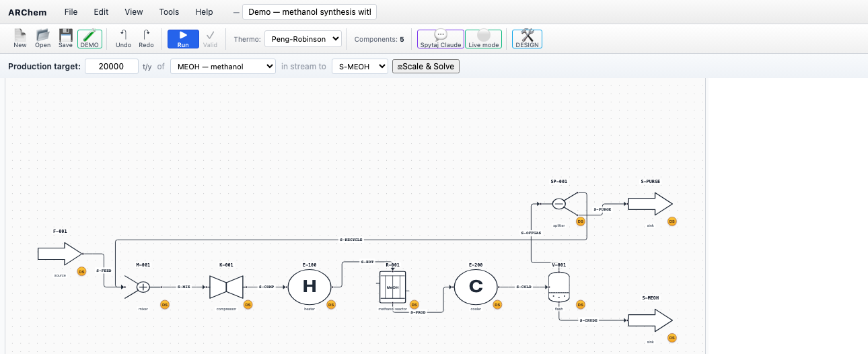The image size is (868, 354).
Task: Click the production target value field
Action: tap(112, 67)
